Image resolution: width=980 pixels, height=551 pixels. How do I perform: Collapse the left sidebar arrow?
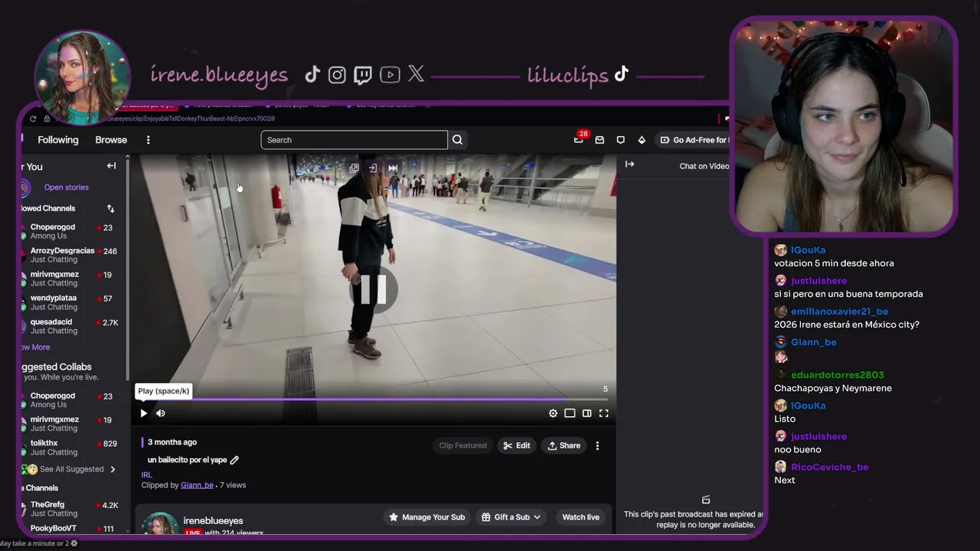(111, 166)
